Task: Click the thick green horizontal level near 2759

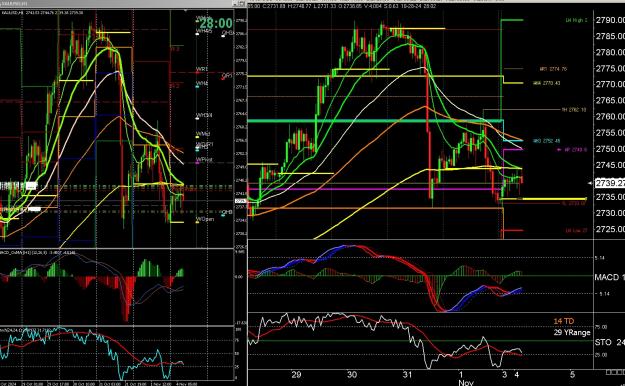Action: 375,121
